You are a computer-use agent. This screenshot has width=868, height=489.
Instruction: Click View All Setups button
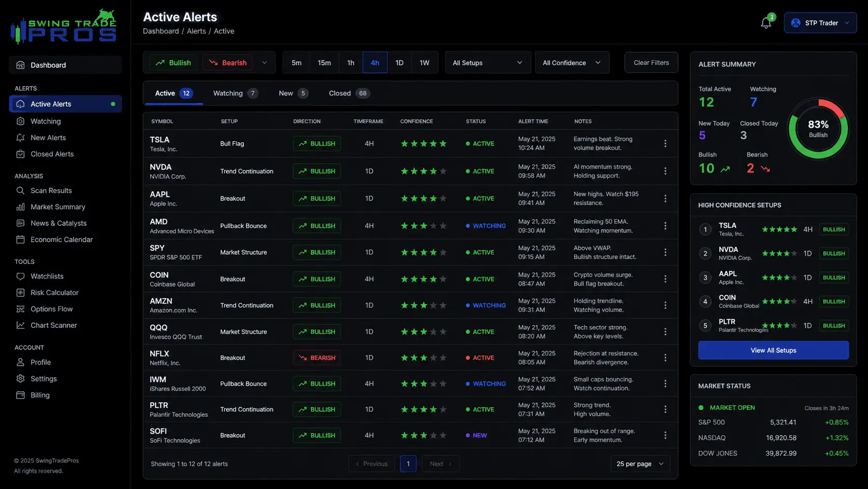click(x=773, y=350)
